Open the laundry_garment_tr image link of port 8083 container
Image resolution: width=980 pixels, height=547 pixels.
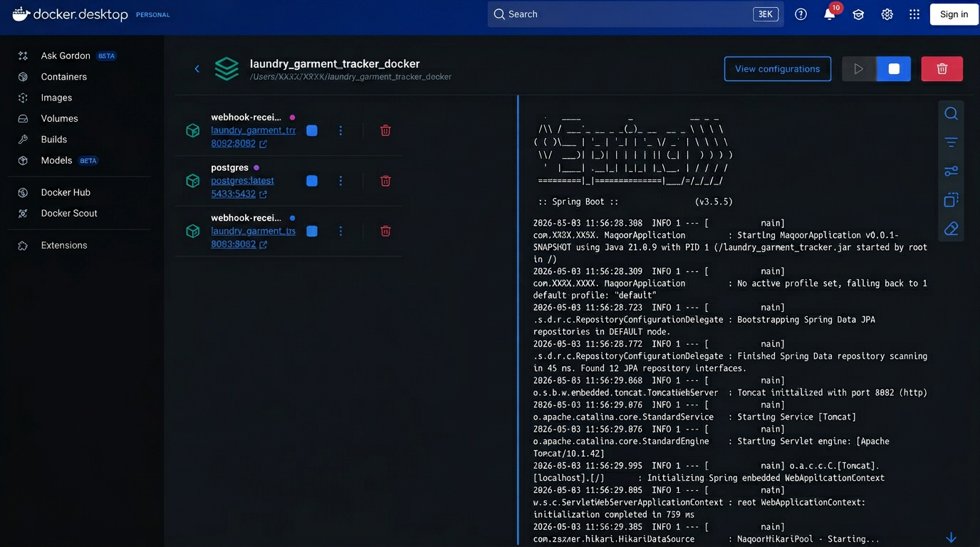[253, 231]
